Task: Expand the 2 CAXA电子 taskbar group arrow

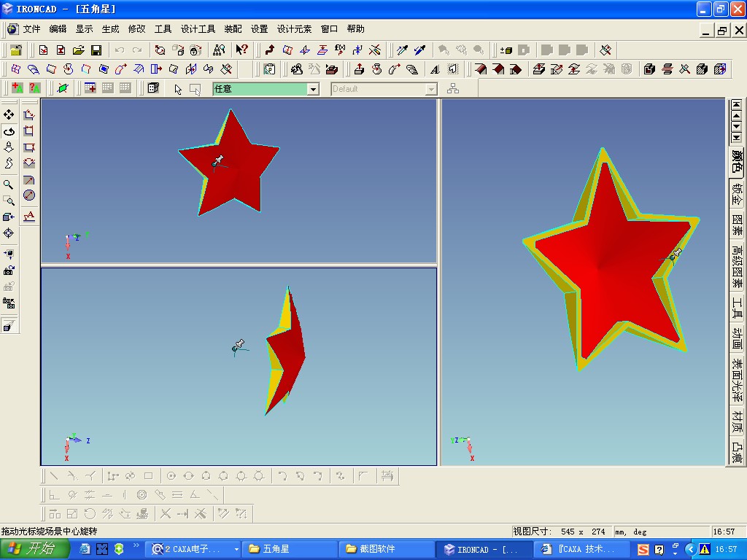Action: [x=236, y=550]
